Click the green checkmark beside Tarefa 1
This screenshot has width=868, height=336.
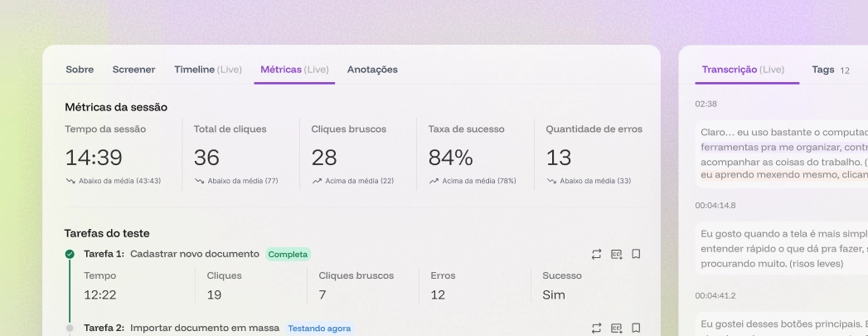pyautogui.click(x=70, y=254)
